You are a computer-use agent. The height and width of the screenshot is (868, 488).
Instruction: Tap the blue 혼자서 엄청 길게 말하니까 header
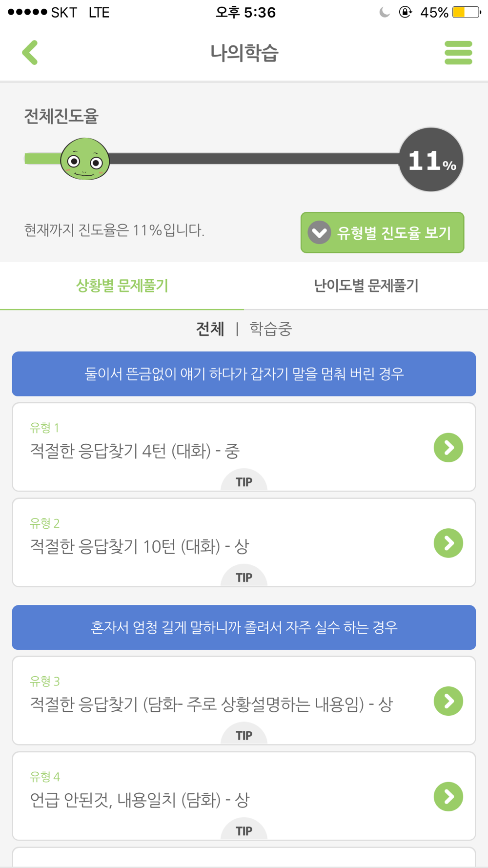click(244, 627)
